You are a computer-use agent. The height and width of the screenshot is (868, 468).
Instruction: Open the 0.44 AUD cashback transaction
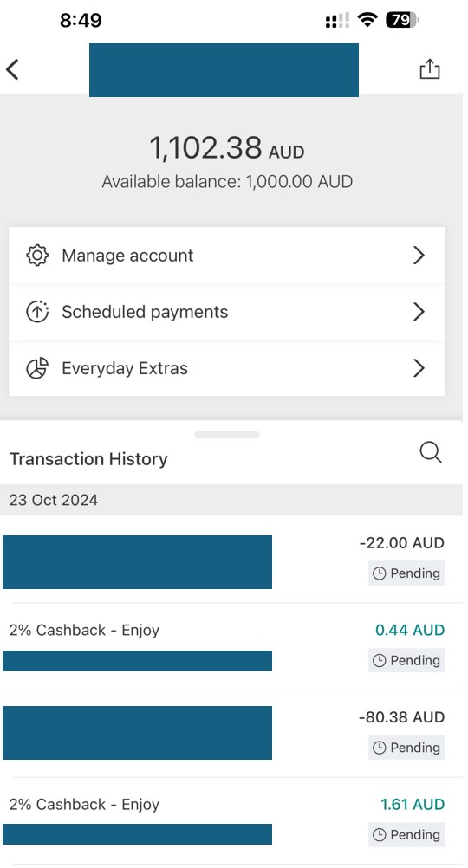(x=231, y=646)
